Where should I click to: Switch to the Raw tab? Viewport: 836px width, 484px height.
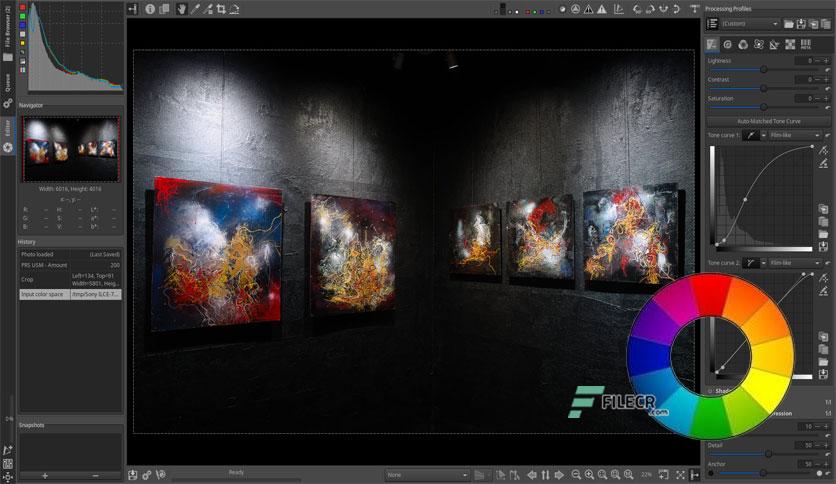(790, 45)
